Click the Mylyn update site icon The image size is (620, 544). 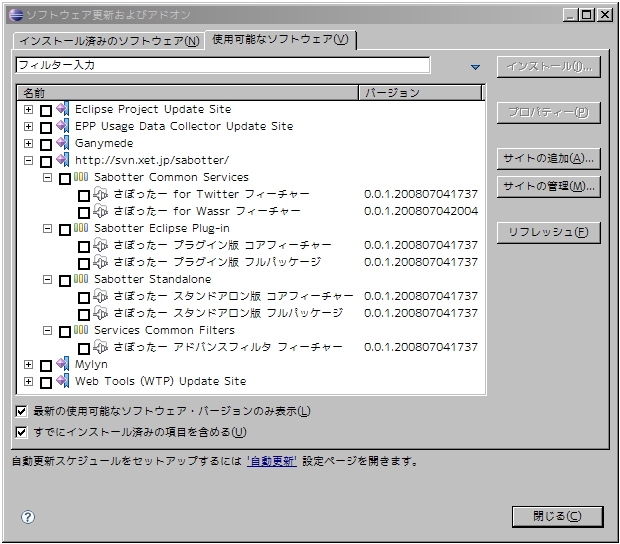[x=63, y=364]
